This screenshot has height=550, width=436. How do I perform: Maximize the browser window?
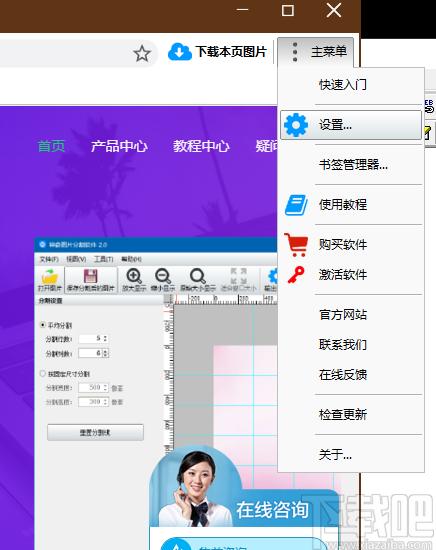click(x=288, y=10)
